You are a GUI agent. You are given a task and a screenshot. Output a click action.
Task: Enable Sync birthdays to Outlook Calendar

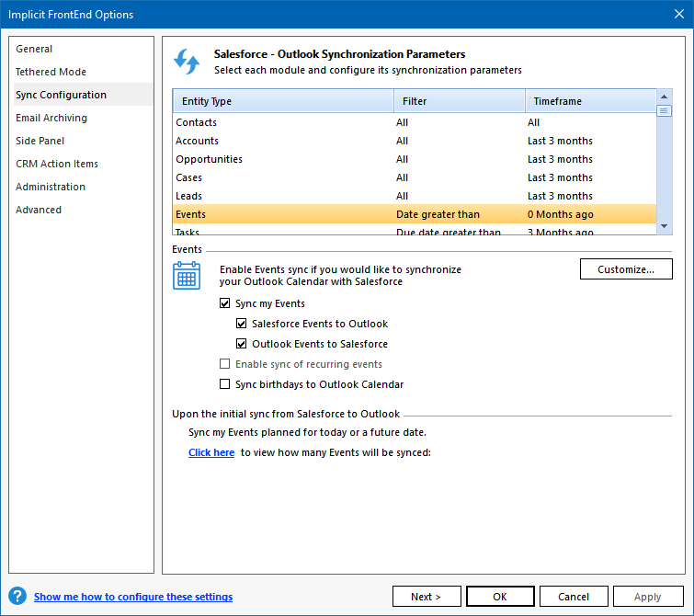pos(225,384)
